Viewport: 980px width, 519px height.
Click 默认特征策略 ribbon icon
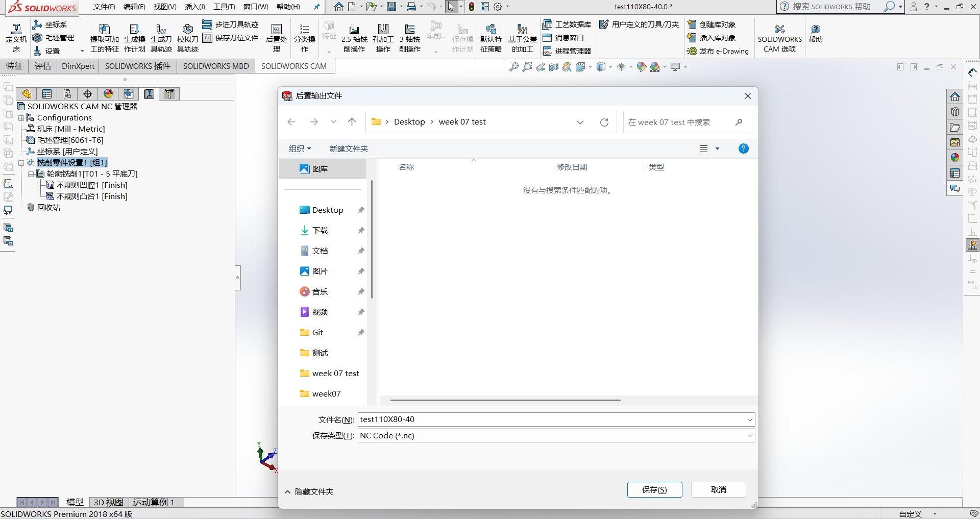point(491,38)
